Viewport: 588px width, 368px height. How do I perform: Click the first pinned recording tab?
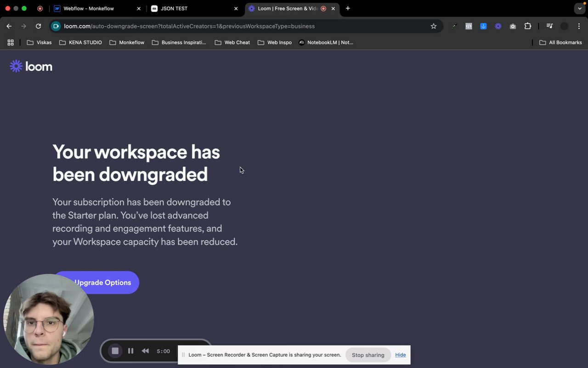[x=40, y=8]
